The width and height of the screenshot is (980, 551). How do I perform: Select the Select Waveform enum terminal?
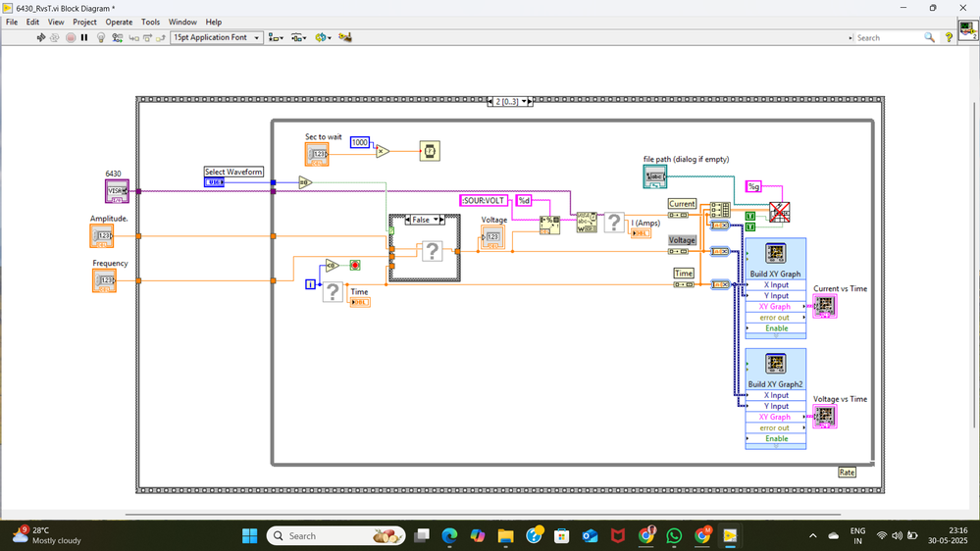(x=215, y=182)
